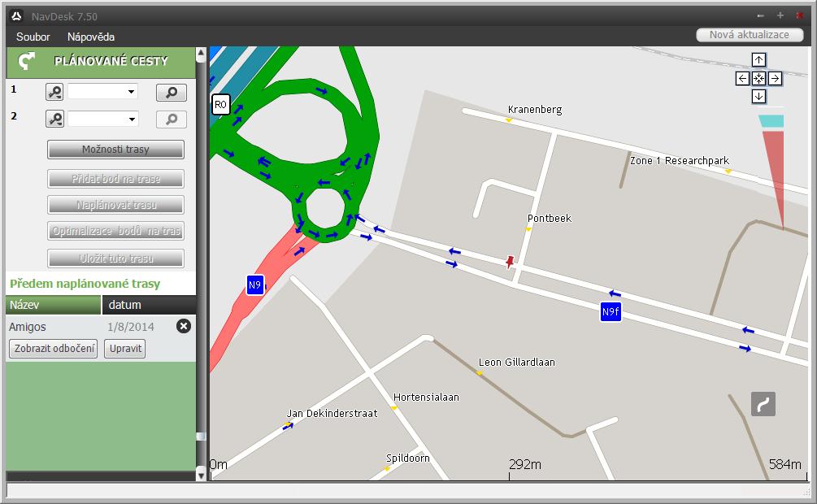Open the Nápověda menu
Image resolution: width=817 pixels, height=504 pixels.
(91, 37)
